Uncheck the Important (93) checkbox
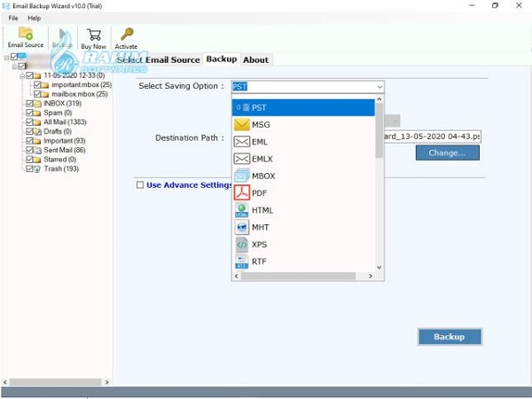 29,140
